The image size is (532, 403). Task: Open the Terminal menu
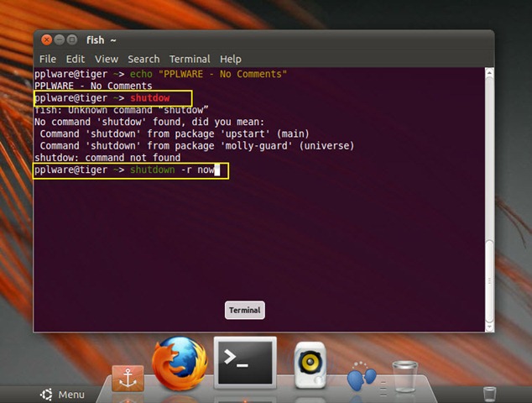pos(190,59)
